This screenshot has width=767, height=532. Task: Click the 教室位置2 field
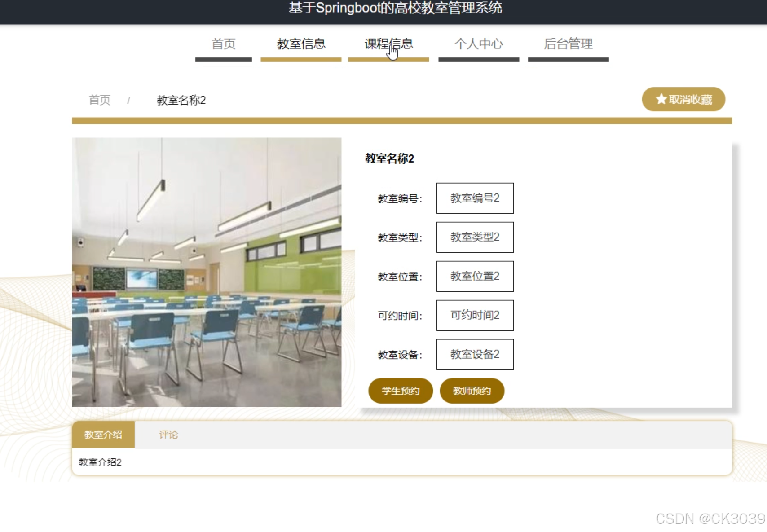(474, 276)
